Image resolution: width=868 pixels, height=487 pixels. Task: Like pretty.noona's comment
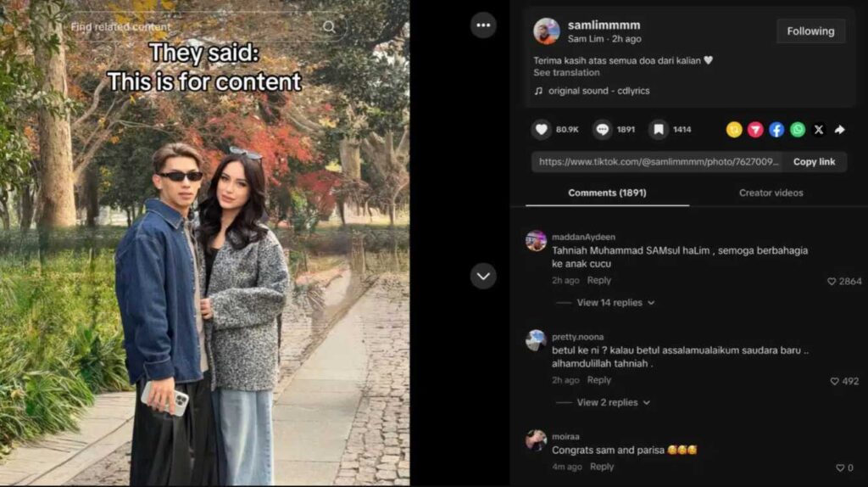click(834, 381)
